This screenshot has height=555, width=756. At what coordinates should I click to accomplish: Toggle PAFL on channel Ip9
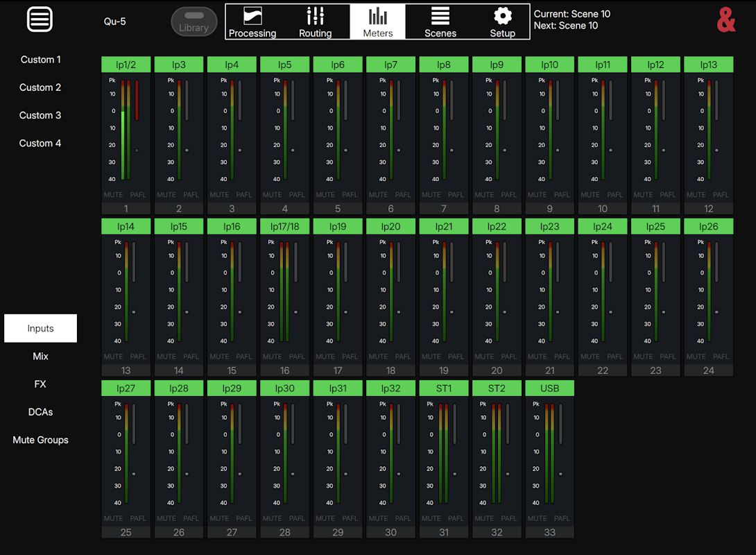pos(508,195)
